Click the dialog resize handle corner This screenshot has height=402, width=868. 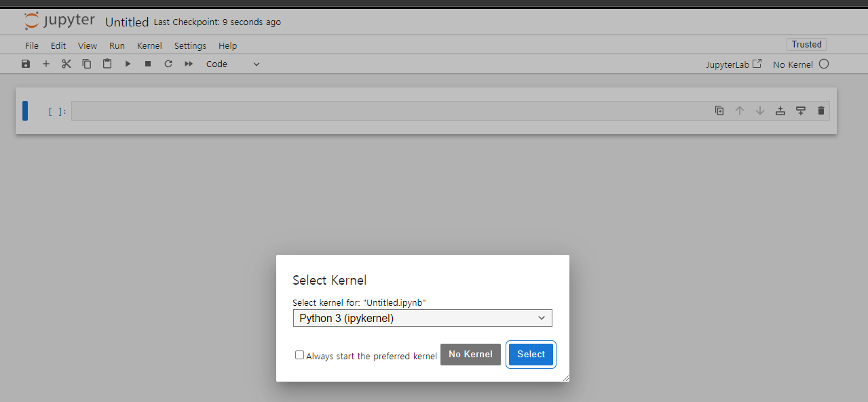click(566, 378)
